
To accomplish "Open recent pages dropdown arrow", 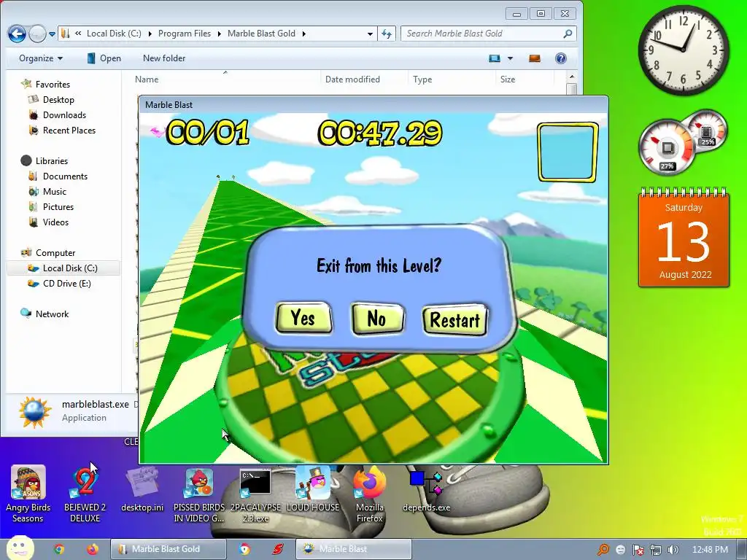I will 52,34.
